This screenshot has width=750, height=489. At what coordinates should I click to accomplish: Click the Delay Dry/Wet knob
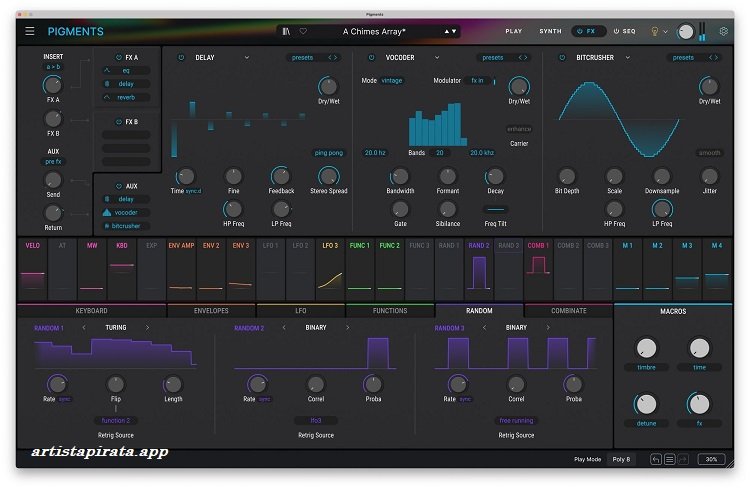pyautogui.click(x=328, y=87)
